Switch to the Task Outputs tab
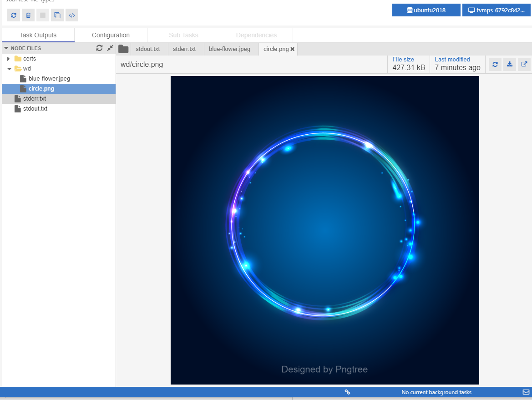This screenshot has height=400, width=532. pos(38,35)
